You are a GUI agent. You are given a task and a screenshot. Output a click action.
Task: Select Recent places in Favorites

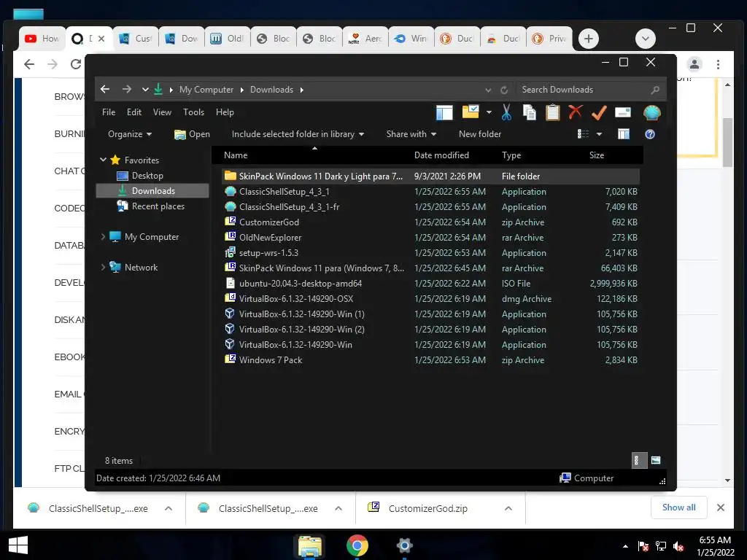[158, 206]
